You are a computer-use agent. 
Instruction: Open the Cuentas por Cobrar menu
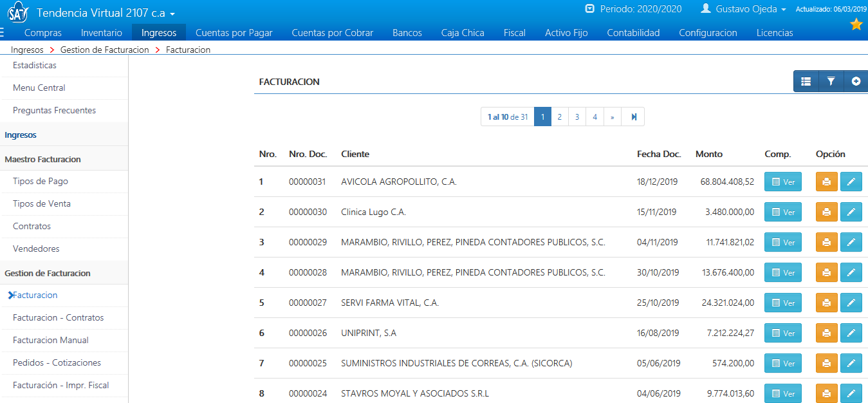point(333,33)
